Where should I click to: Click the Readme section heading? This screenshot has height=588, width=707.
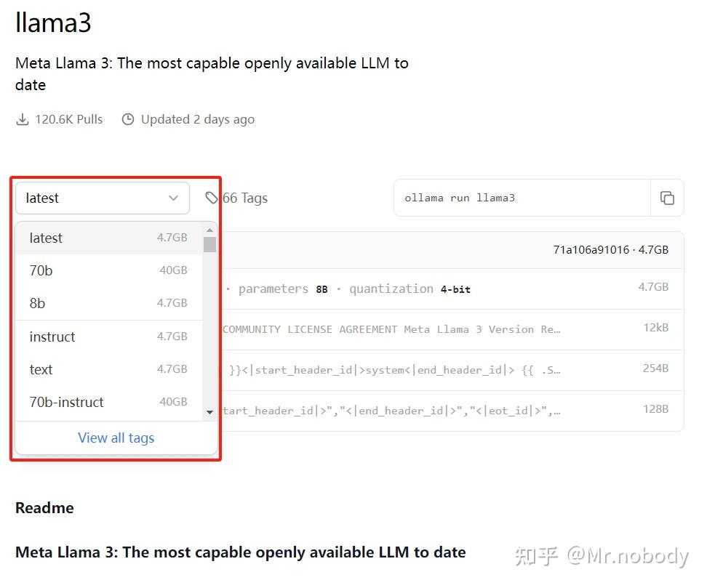pos(44,507)
